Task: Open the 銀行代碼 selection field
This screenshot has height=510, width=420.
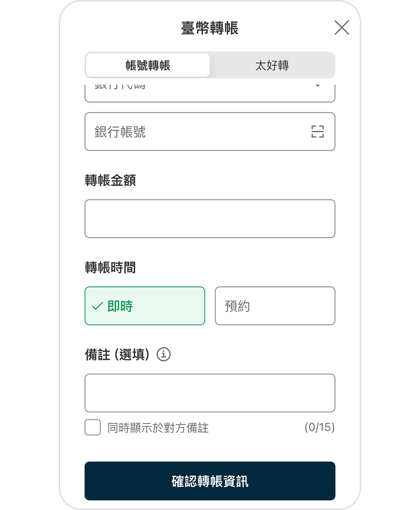Action: point(210,93)
